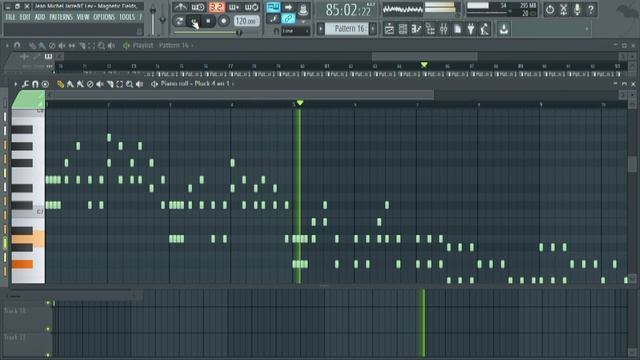This screenshot has height=360, width=640.
Task: Open the EDIT menu
Action: click(x=25, y=17)
